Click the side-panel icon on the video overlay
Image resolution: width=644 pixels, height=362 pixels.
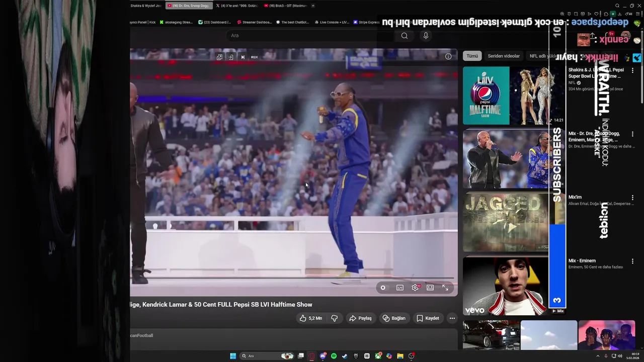click(x=231, y=57)
